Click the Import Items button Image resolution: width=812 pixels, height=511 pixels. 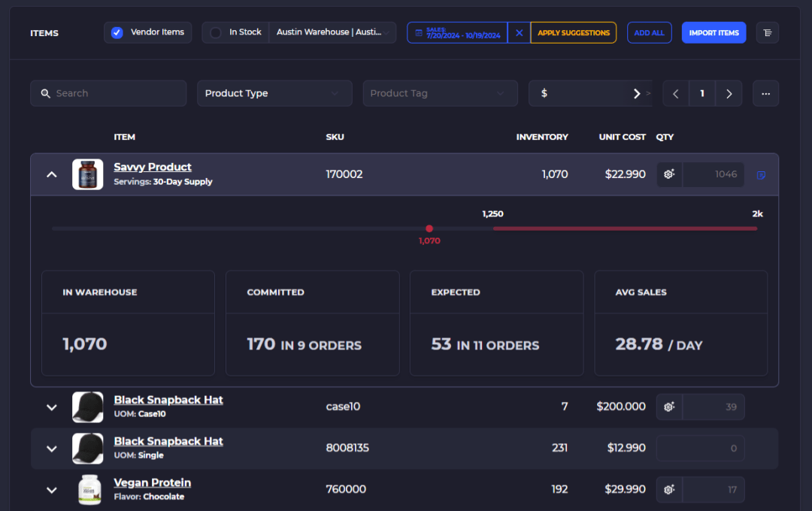pos(714,32)
